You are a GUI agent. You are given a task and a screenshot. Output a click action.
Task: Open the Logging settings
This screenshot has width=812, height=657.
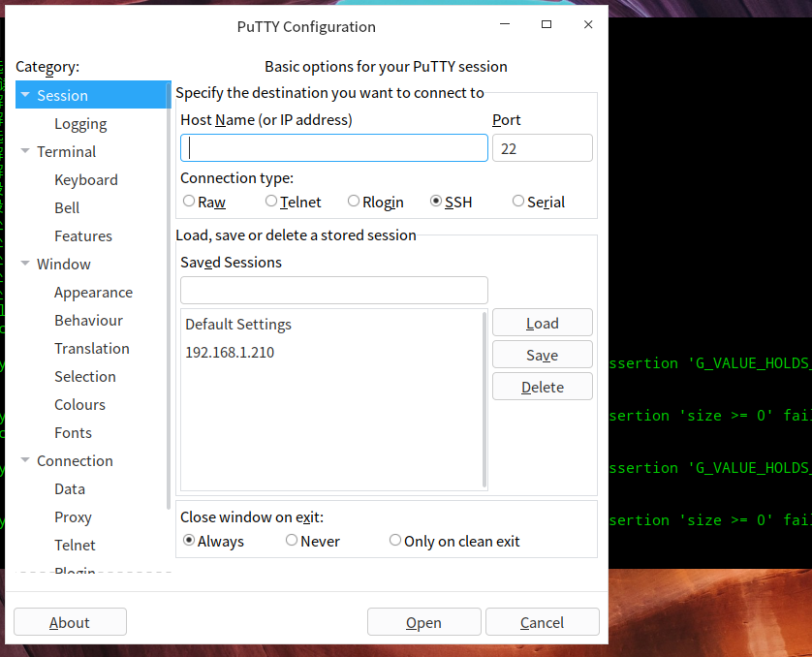(x=80, y=124)
